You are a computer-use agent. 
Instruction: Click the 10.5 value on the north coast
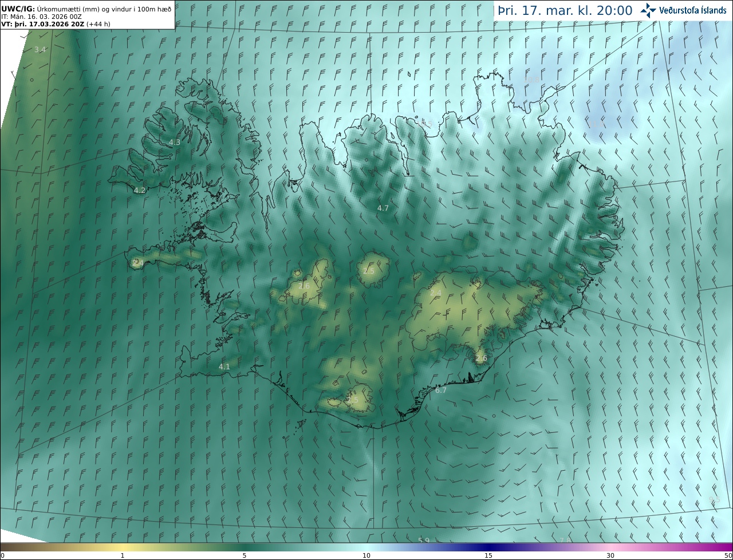[424, 124]
